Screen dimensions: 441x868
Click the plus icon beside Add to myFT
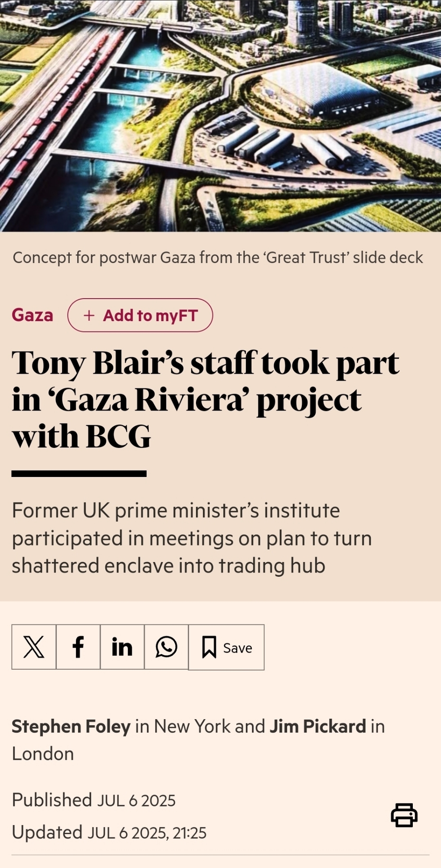click(89, 316)
